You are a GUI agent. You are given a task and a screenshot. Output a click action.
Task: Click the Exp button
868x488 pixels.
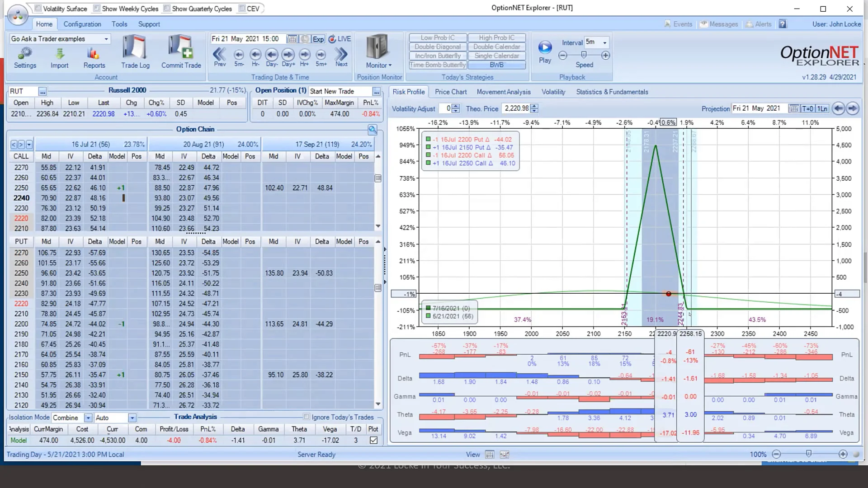[x=318, y=39]
